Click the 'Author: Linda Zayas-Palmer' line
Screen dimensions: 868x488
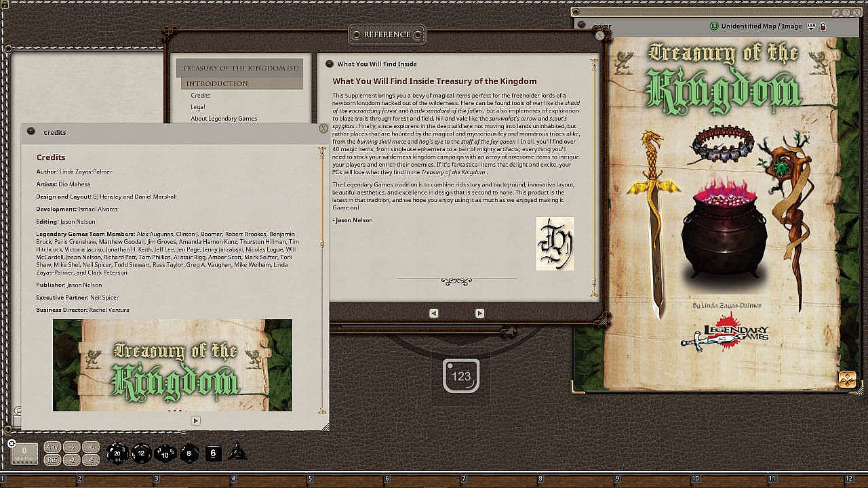point(74,171)
